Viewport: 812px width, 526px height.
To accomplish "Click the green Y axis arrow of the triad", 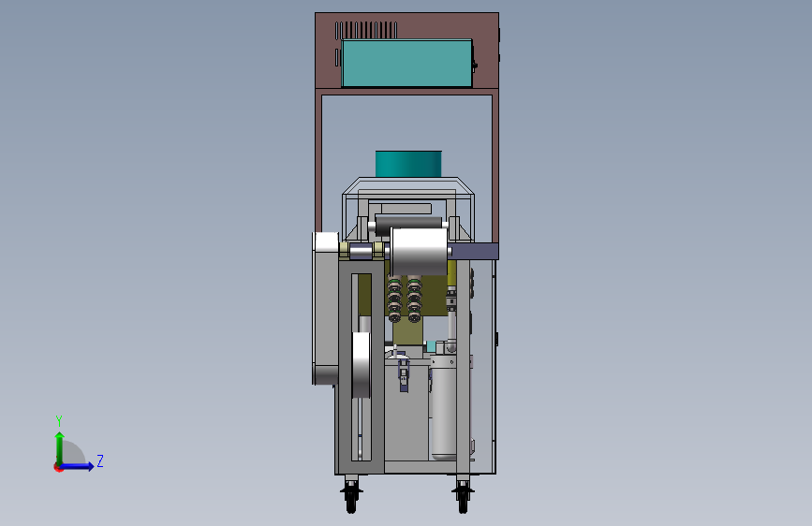I will (60, 447).
